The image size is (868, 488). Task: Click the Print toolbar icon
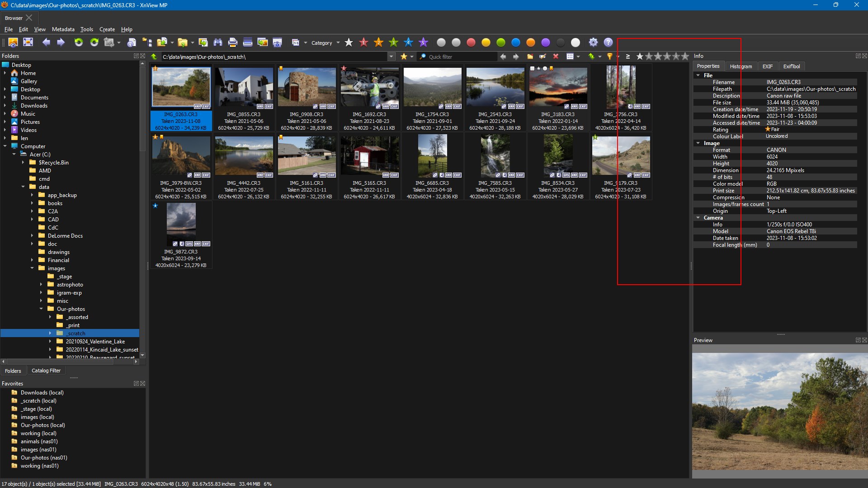click(233, 42)
